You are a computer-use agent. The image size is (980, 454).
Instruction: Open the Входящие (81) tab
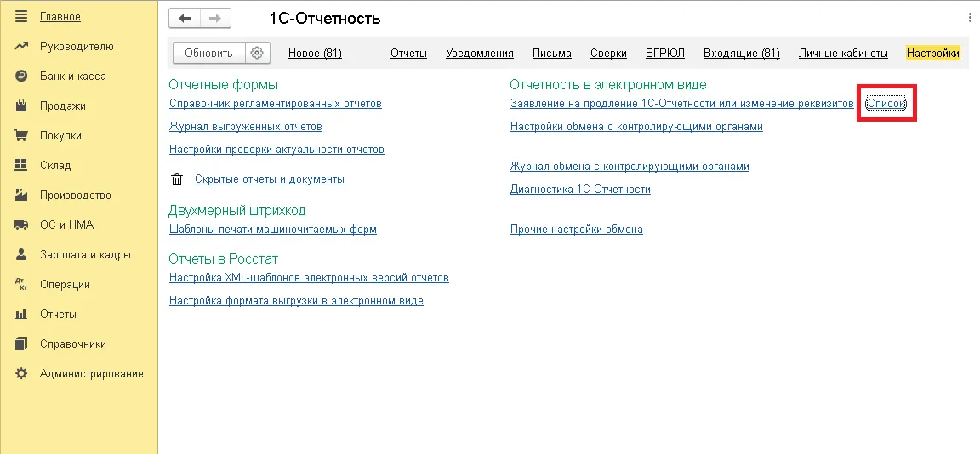(x=741, y=53)
